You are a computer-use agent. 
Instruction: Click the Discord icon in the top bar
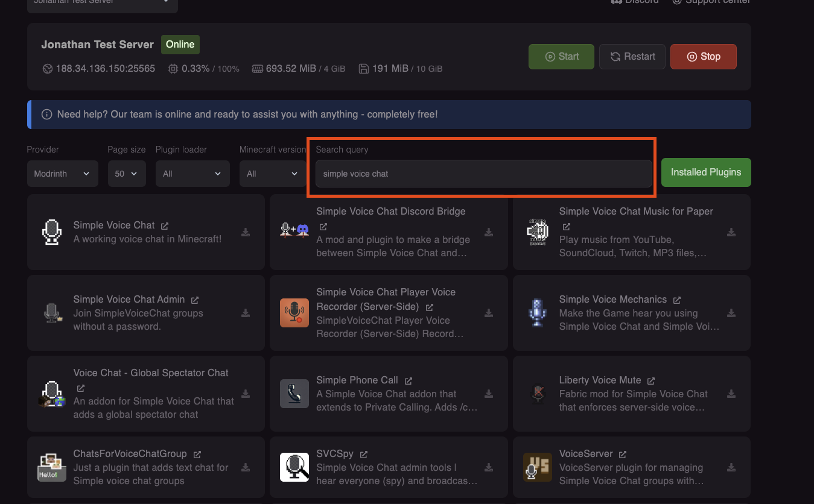coord(616,2)
